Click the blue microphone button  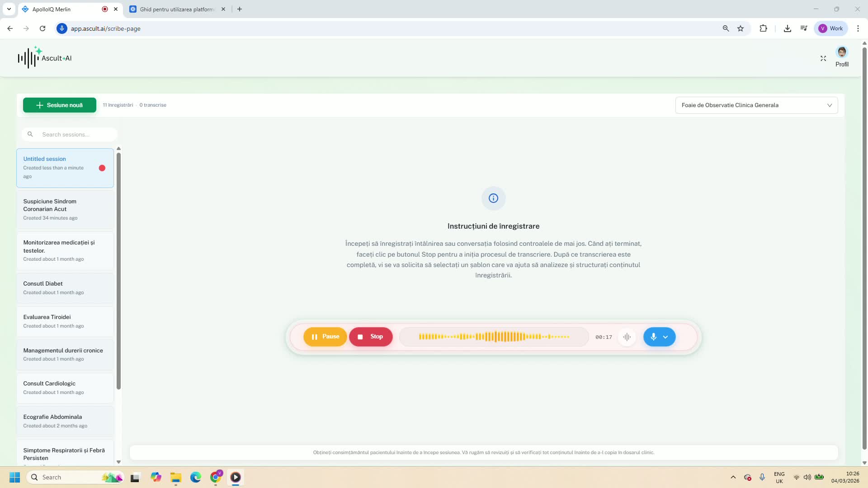point(653,337)
